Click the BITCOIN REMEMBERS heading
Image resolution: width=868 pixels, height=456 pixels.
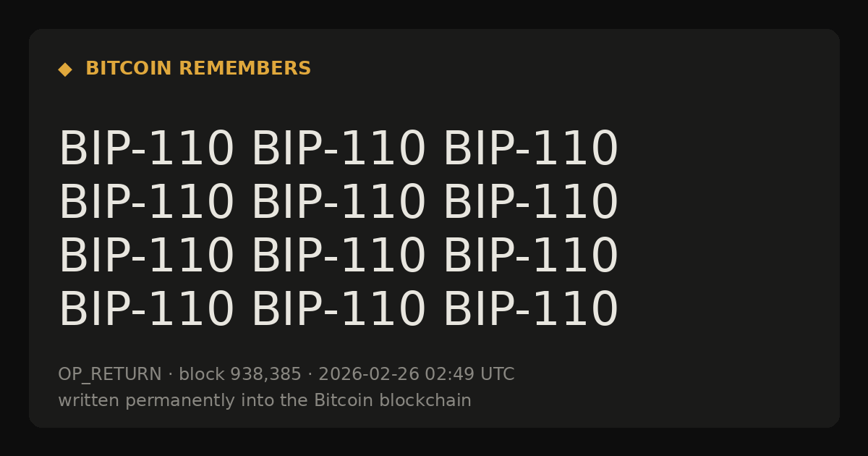pos(198,69)
